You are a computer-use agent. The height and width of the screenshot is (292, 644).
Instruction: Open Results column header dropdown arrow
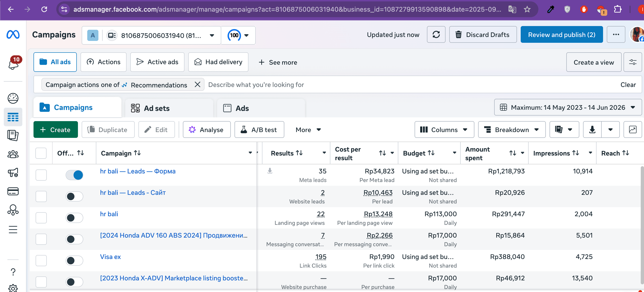[324, 153]
